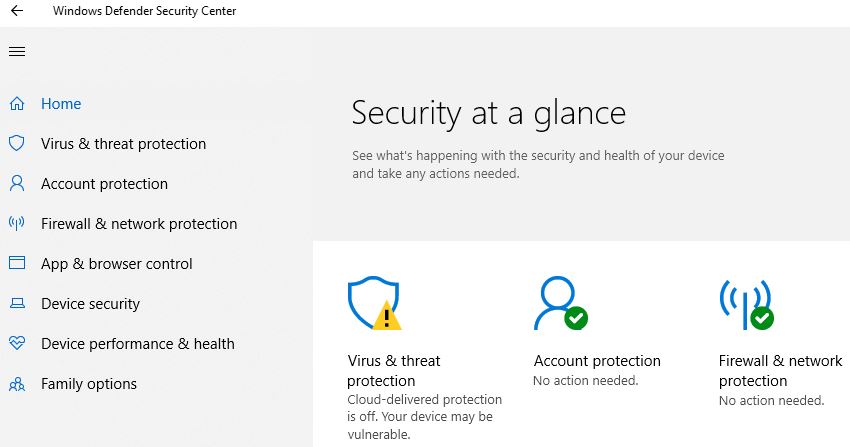Click the shield icon in sidebar
The height and width of the screenshot is (447, 850).
(17, 144)
